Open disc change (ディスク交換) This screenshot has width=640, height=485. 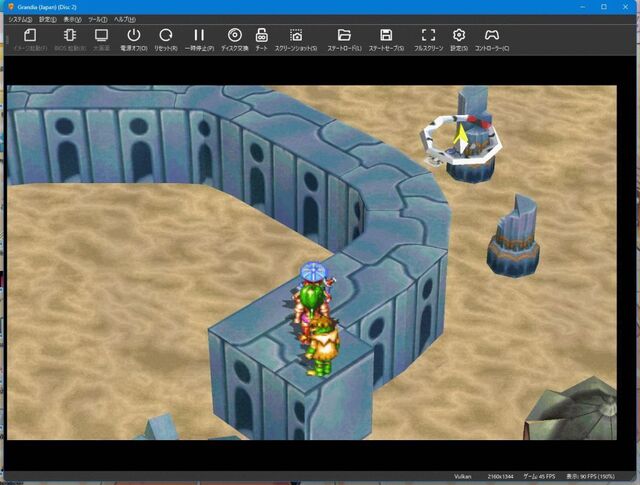pyautogui.click(x=235, y=39)
